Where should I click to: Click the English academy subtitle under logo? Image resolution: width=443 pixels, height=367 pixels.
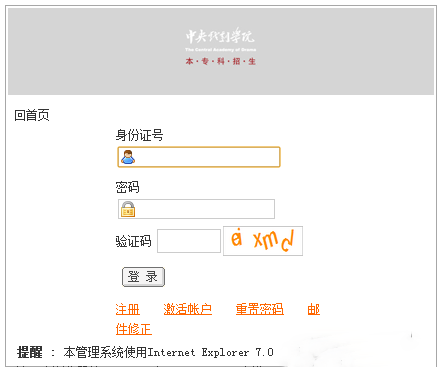221,50
